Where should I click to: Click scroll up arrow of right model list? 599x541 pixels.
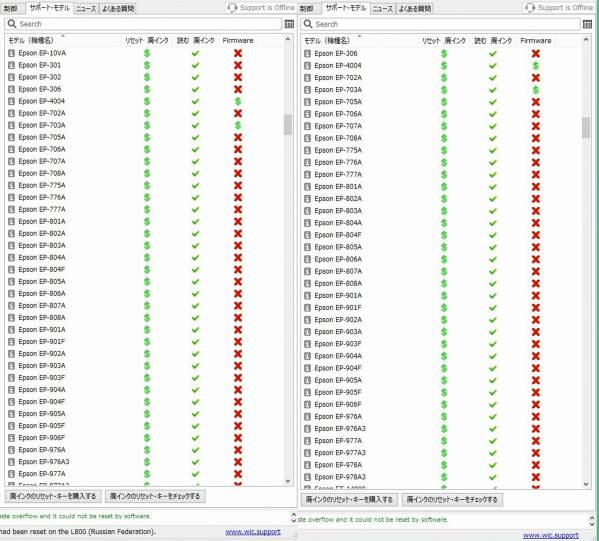tap(586, 40)
